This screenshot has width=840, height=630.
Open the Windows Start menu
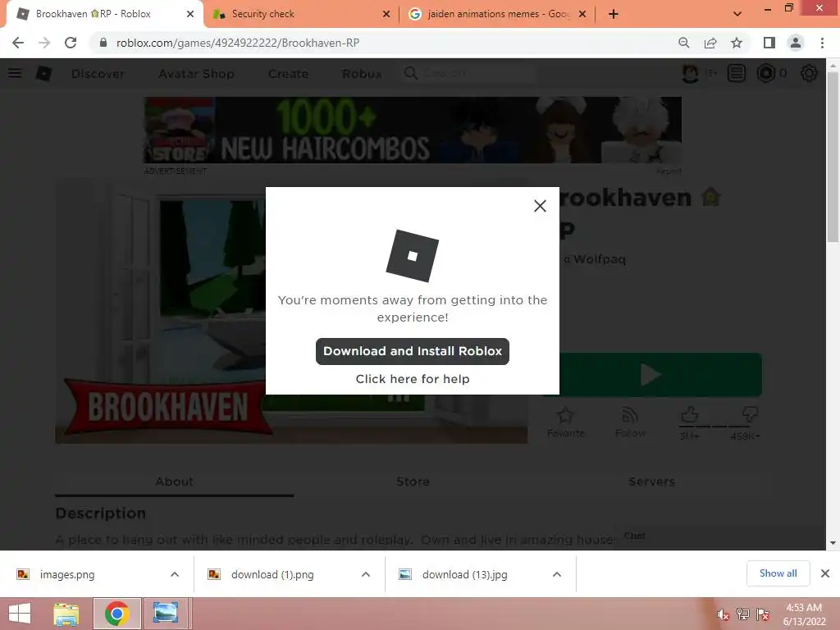20,614
